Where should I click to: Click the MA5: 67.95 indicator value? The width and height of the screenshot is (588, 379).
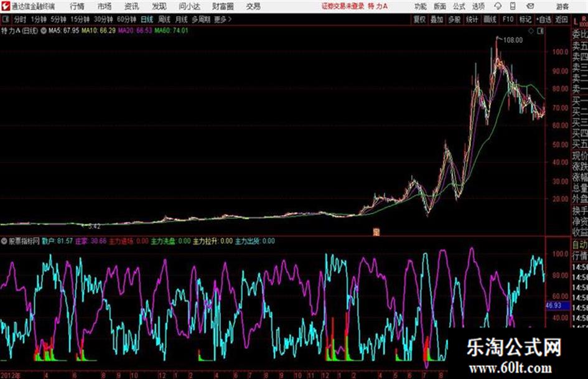63,30
